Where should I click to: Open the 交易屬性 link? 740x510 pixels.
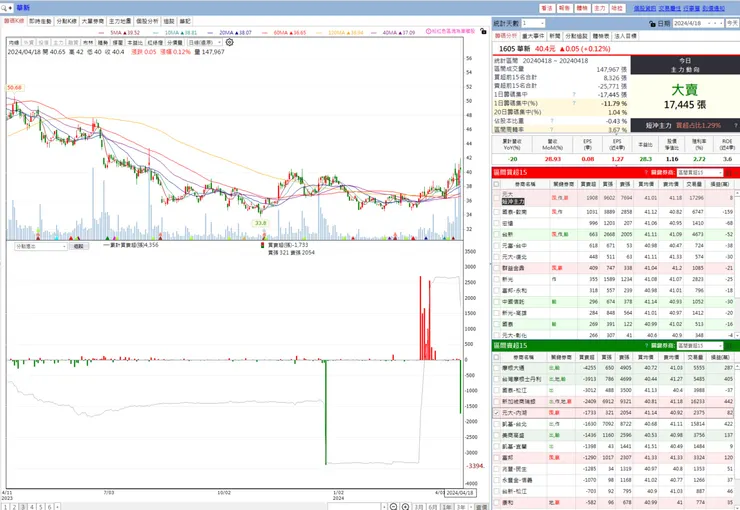click(x=670, y=8)
